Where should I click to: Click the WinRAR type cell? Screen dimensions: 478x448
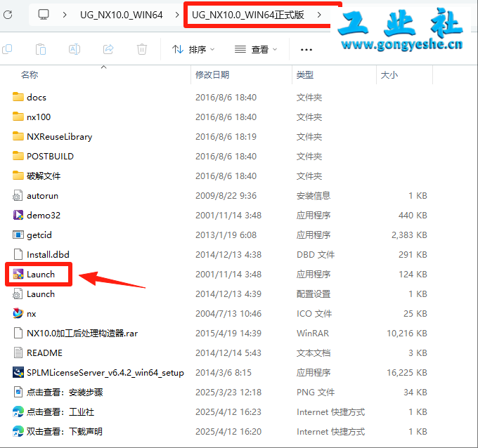(313, 333)
